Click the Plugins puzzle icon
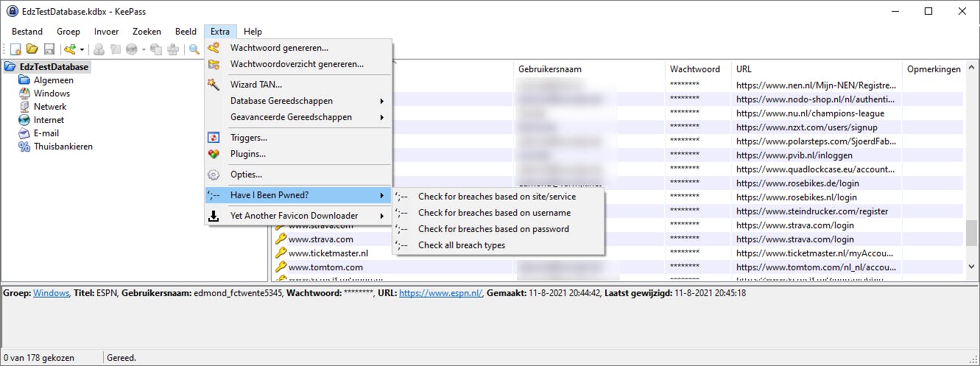This screenshot has height=366, width=980. click(214, 154)
